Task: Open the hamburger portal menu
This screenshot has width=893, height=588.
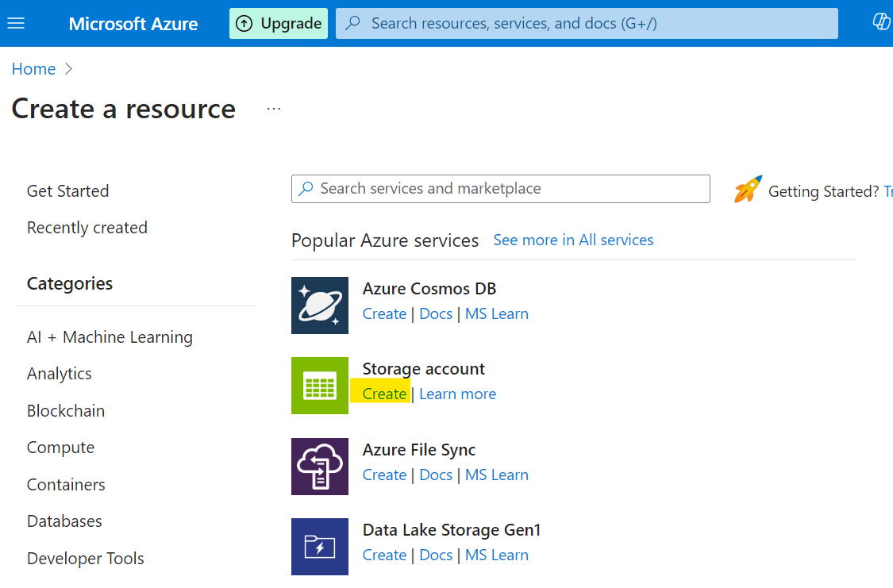Action: [x=16, y=23]
